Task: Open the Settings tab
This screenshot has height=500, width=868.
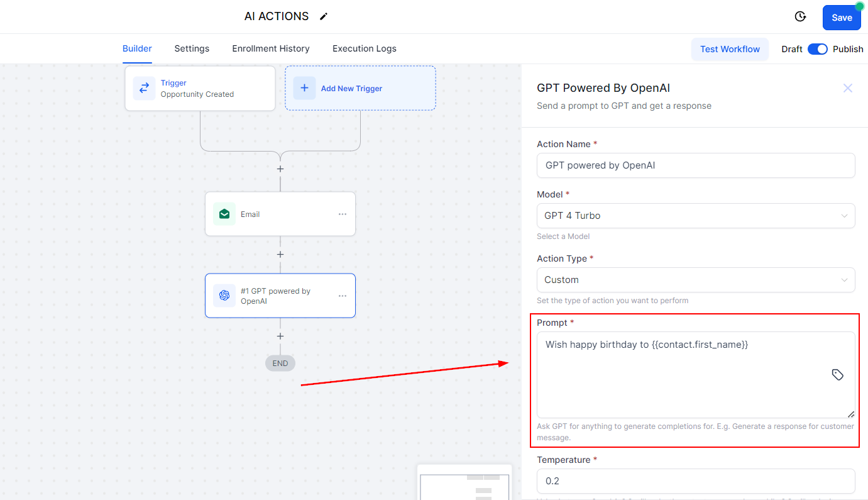Action: (192, 48)
